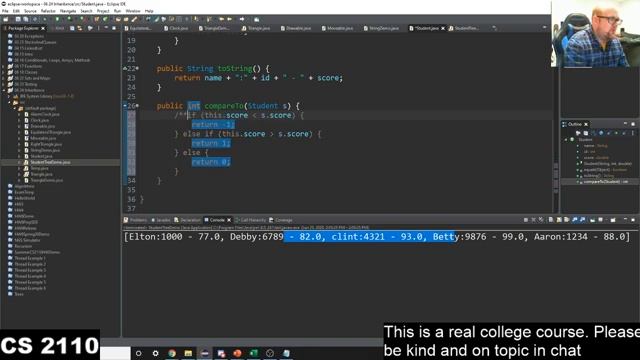
Task: Click Clear Console icon
Action: [551, 220]
